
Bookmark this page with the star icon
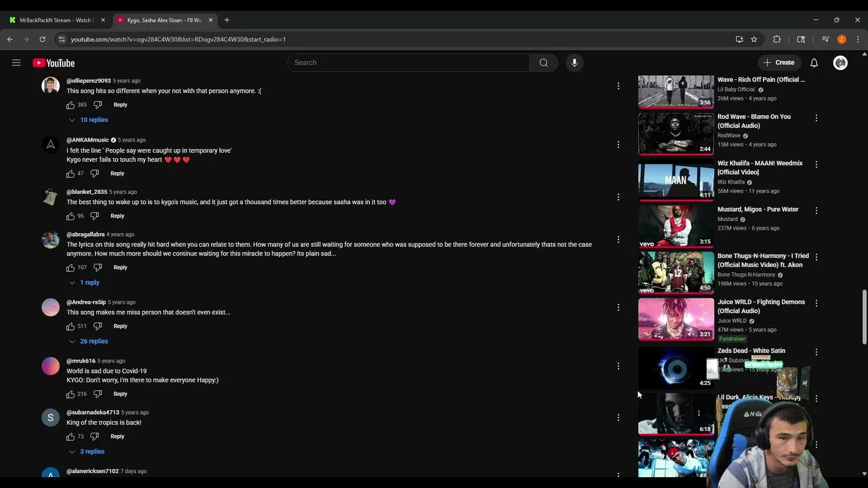coord(753,39)
